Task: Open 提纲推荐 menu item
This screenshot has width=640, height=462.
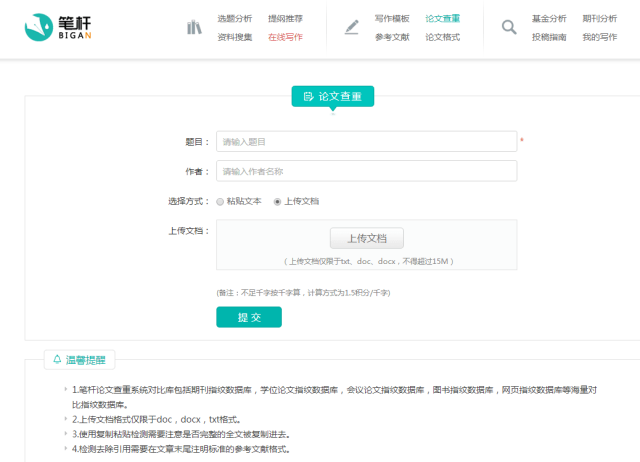Action: coord(285,18)
